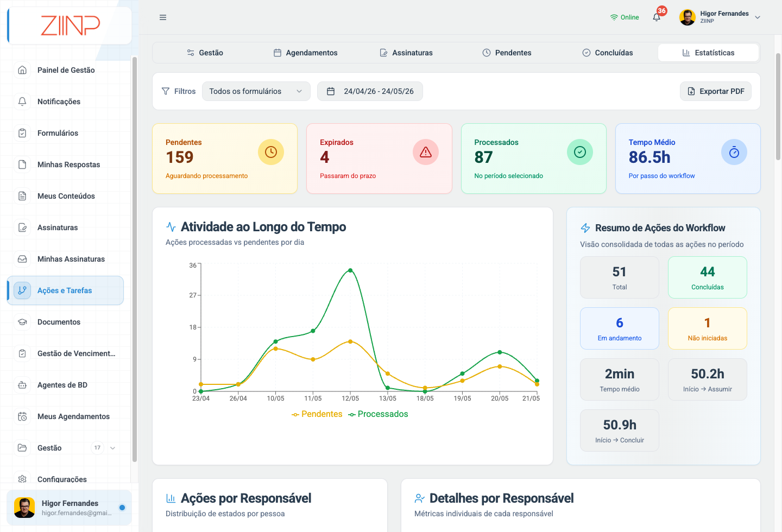Click the Agentes de BD robot icon
Image resolution: width=782 pixels, height=532 pixels.
(22, 385)
